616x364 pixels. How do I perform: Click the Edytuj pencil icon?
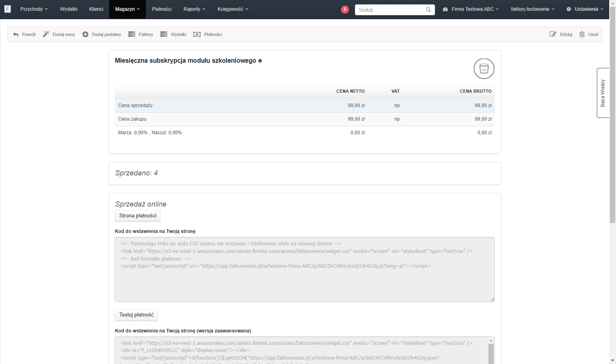[x=553, y=34]
